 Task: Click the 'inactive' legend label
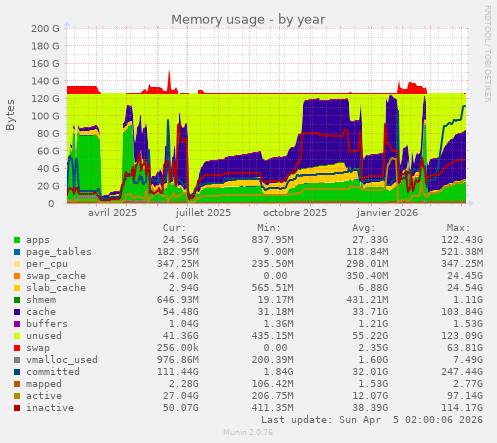pyautogui.click(x=50, y=408)
